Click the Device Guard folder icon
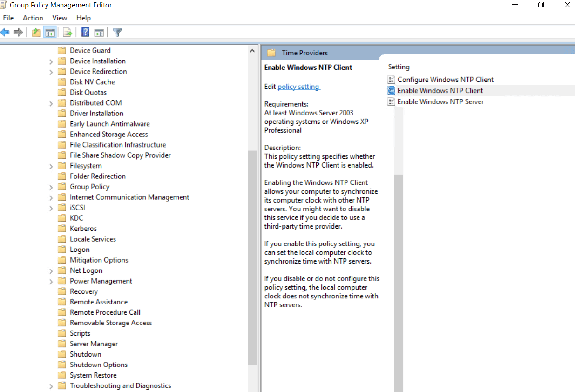This screenshot has height=392, width=575. pos(62,50)
